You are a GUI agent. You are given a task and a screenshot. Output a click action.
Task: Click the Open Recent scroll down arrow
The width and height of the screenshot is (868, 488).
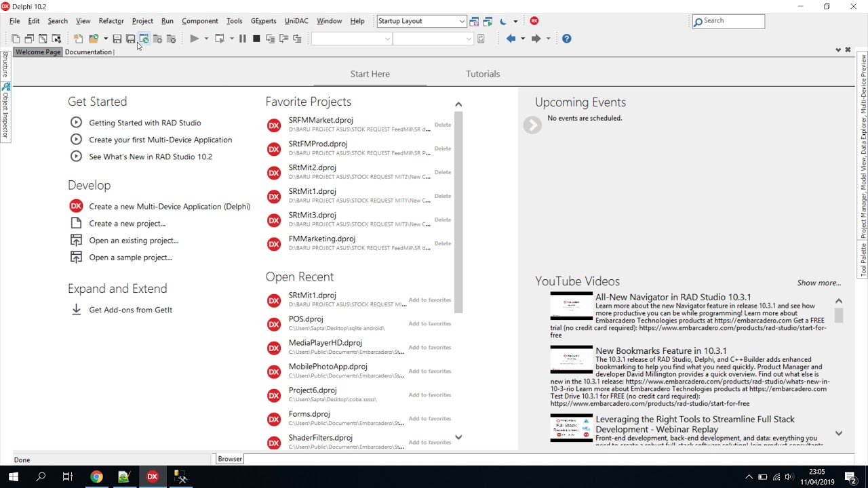(x=458, y=437)
